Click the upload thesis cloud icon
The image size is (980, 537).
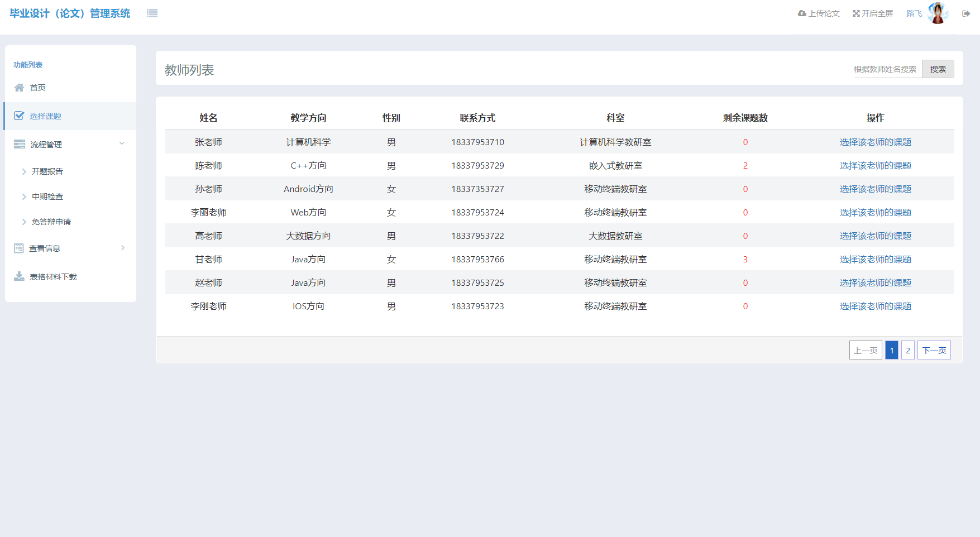tap(802, 13)
